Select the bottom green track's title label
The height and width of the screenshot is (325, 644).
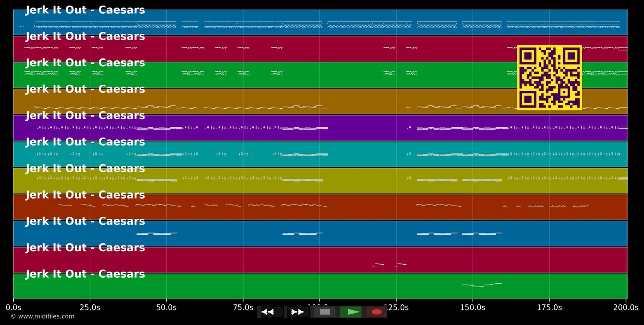point(85,274)
